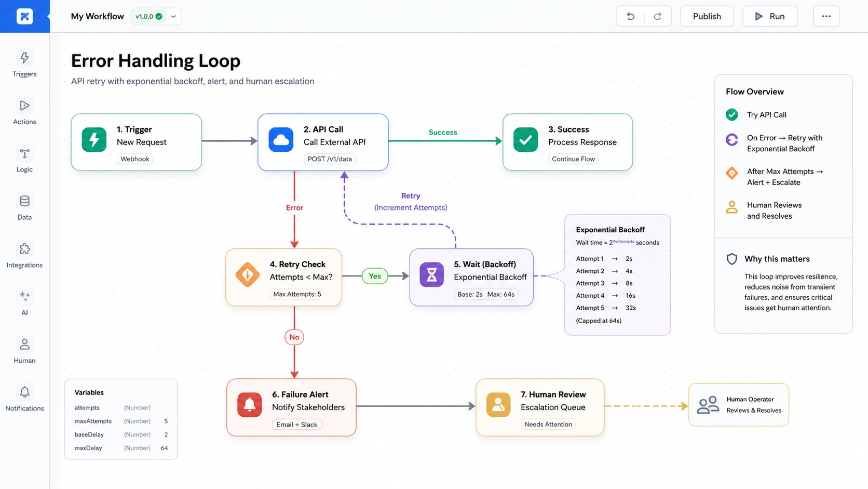Viewport: 868px width, 489px height.
Task: Click the Max Attempts: 5 tag
Action: [x=297, y=294]
